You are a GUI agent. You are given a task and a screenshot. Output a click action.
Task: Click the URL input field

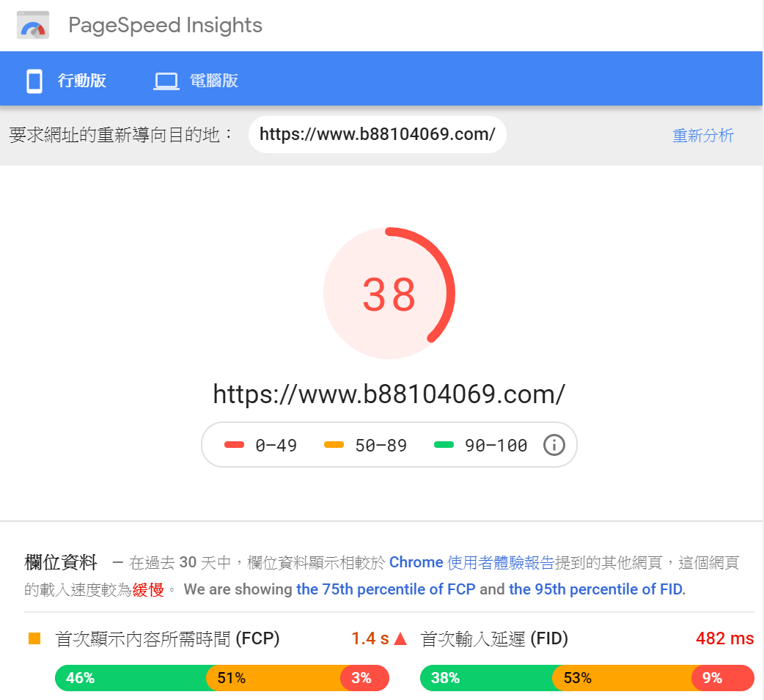tap(377, 134)
